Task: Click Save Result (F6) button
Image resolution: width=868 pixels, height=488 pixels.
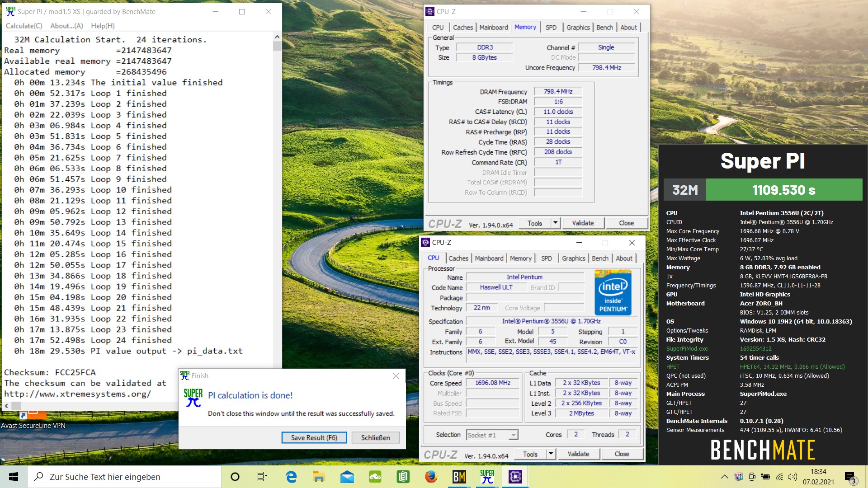Action: pos(314,438)
